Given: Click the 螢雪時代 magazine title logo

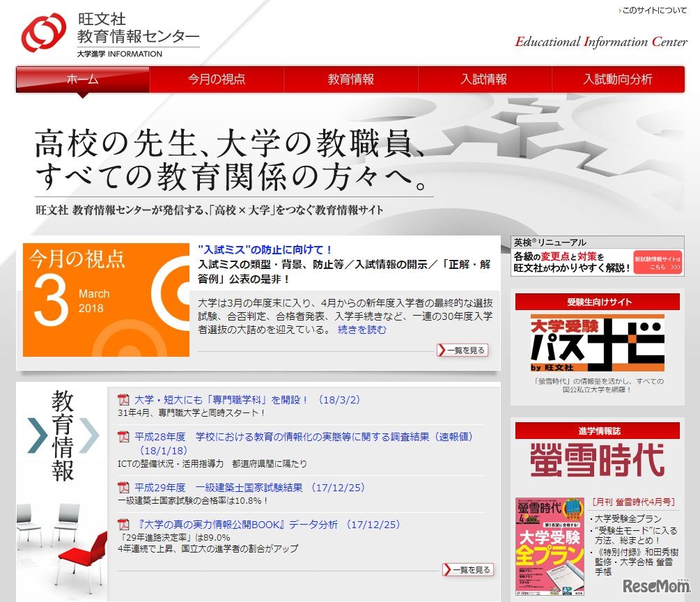Looking at the screenshot, I should pos(598,460).
